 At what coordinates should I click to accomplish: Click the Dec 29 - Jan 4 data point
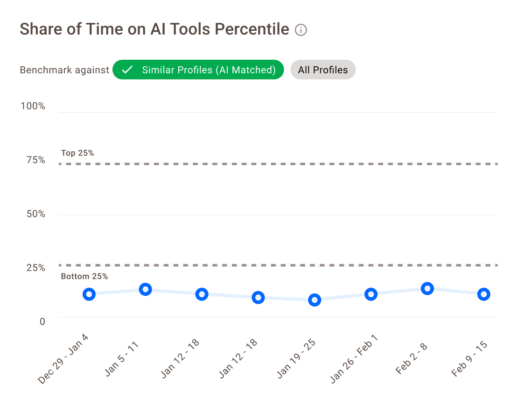(89, 294)
